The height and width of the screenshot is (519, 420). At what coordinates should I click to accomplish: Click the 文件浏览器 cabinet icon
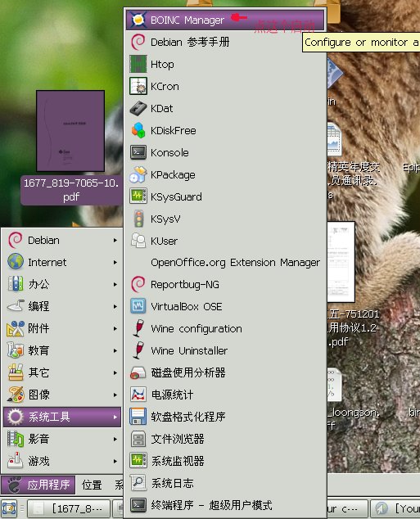(138, 439)
